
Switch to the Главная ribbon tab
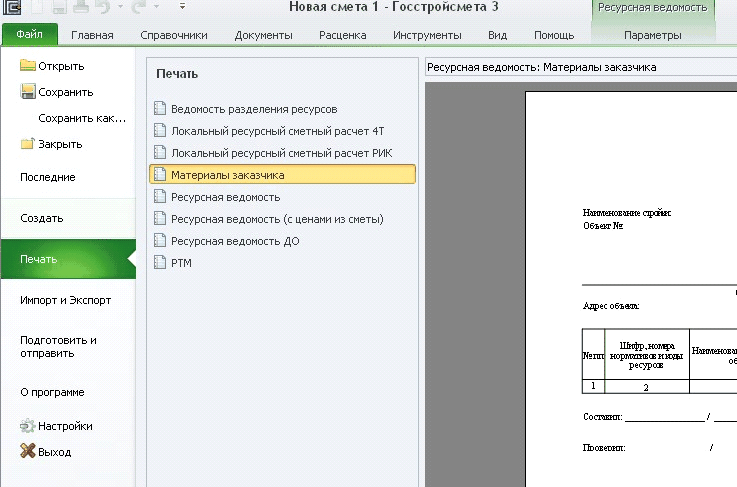tap(92, 36)
